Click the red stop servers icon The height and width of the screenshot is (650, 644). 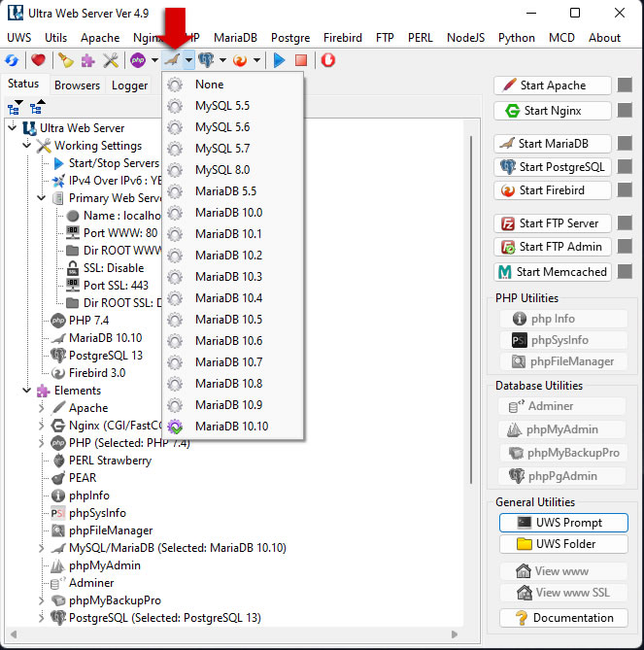[x=301, y=60]
